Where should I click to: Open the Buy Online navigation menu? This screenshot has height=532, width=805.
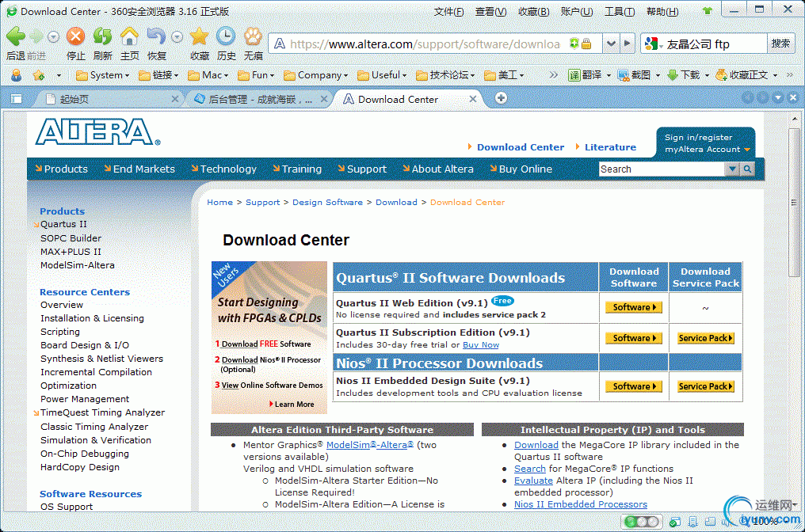[x=521, y=169]
